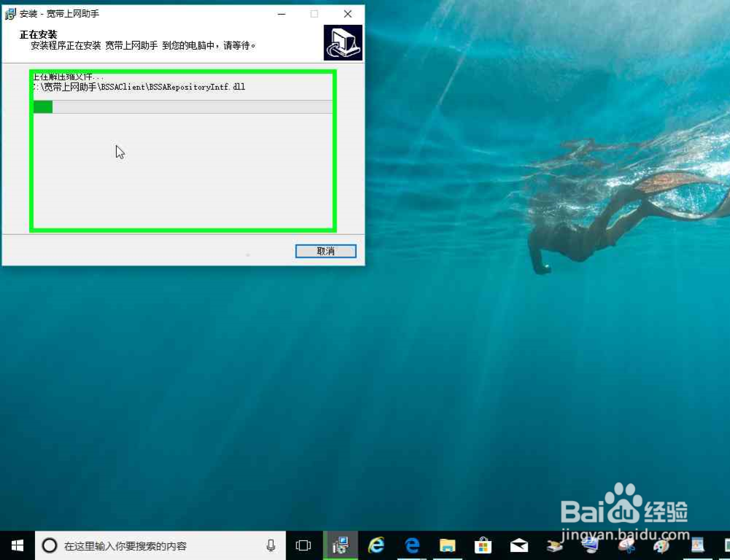Open the Paint palette taskbar icon

click(x=661, y=545)
